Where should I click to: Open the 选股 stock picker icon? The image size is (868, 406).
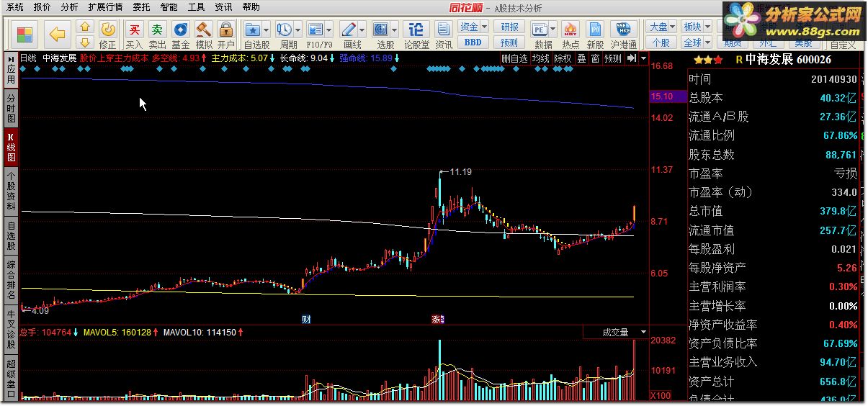click(381, 30)
